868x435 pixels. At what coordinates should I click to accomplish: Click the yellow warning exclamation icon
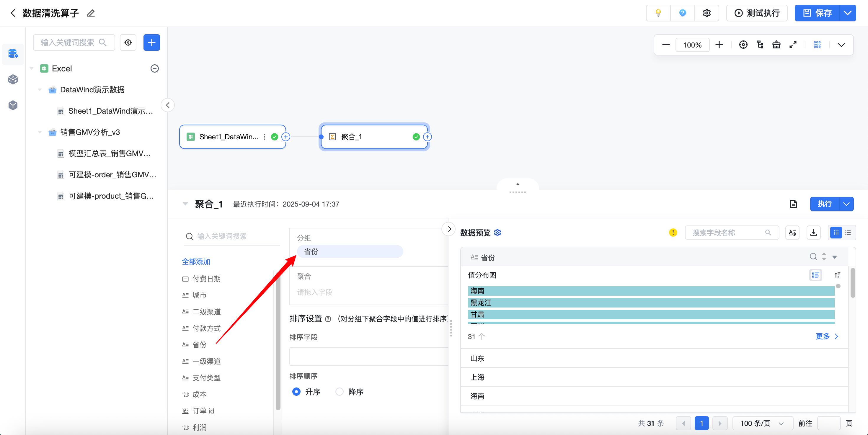673,233
